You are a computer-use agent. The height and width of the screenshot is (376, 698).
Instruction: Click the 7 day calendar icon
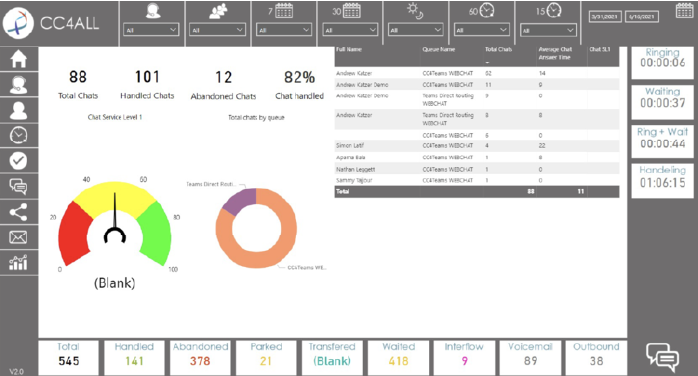284,11
